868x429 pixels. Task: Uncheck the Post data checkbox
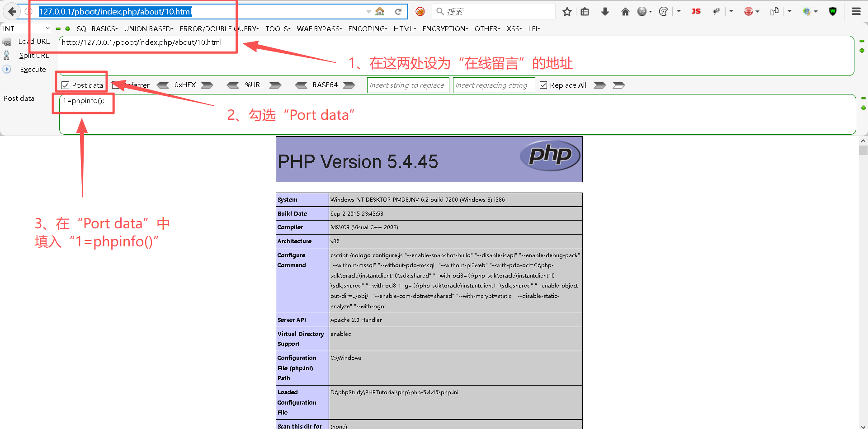coord(66,85)
